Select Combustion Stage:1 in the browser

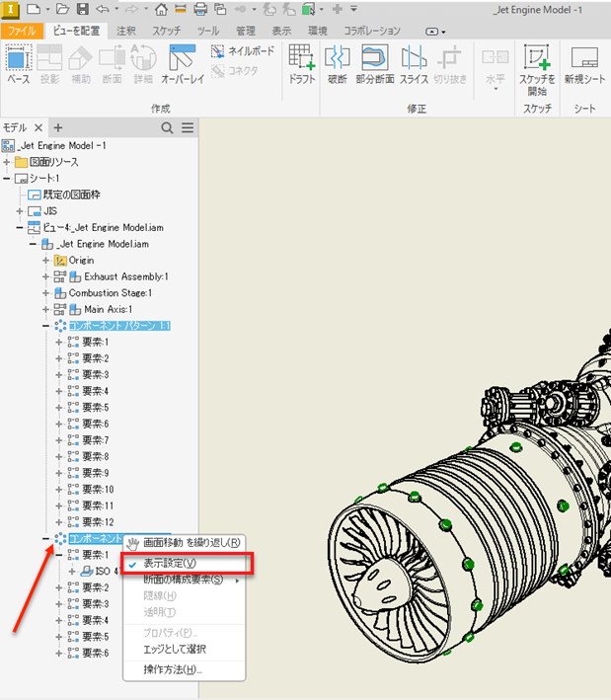tap(111, 293)
